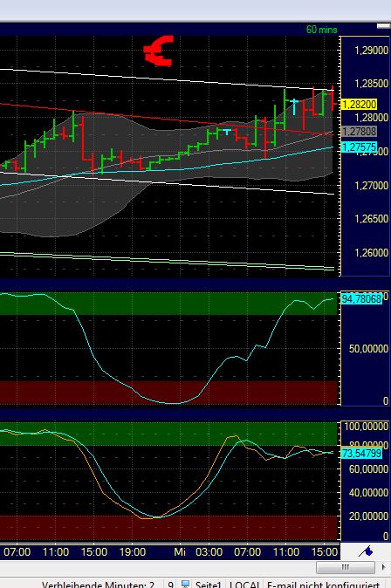Click the 1,27000 price axis label

pos(371,185)
